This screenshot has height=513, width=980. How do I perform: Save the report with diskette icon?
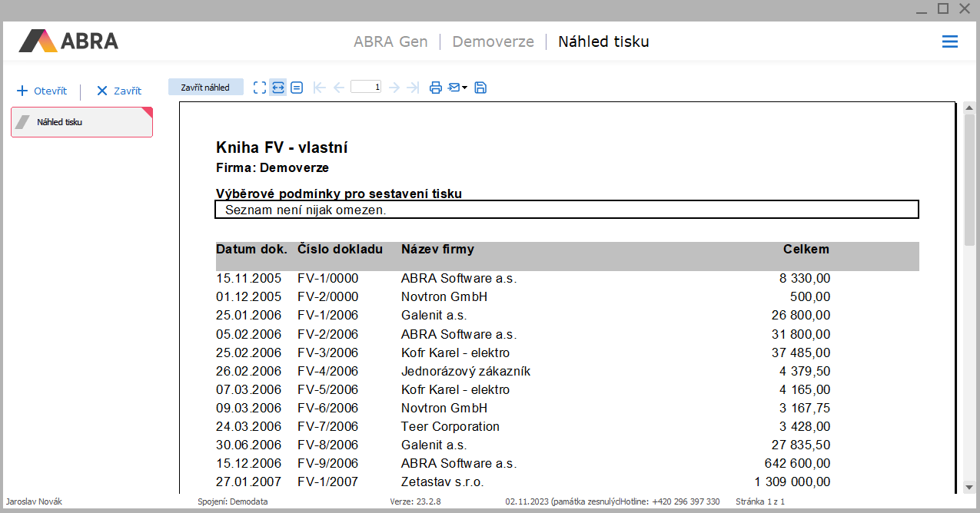click(x=480, y=88)
